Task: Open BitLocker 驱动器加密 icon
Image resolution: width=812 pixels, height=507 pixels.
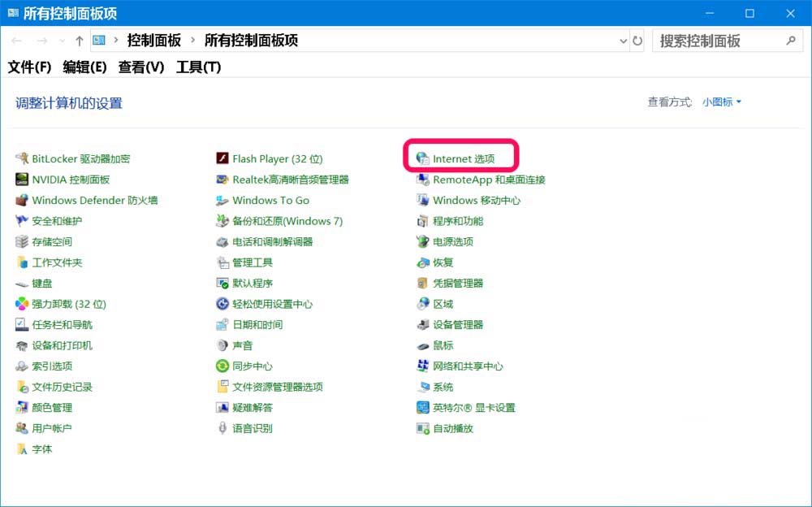Action: [x=22, y=158]
